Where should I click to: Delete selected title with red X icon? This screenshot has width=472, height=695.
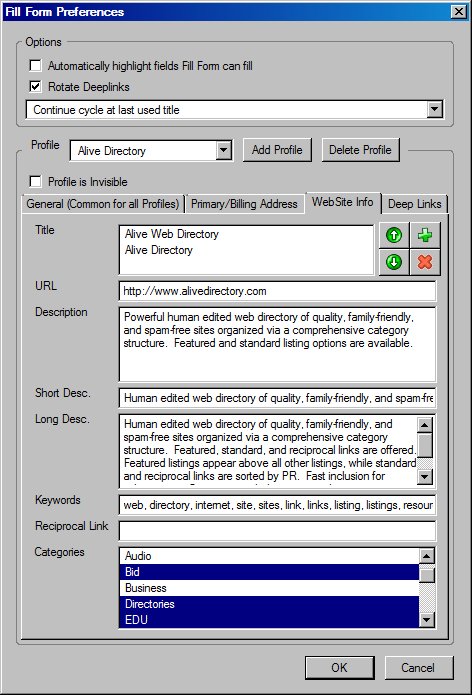(x=425, y=262)
